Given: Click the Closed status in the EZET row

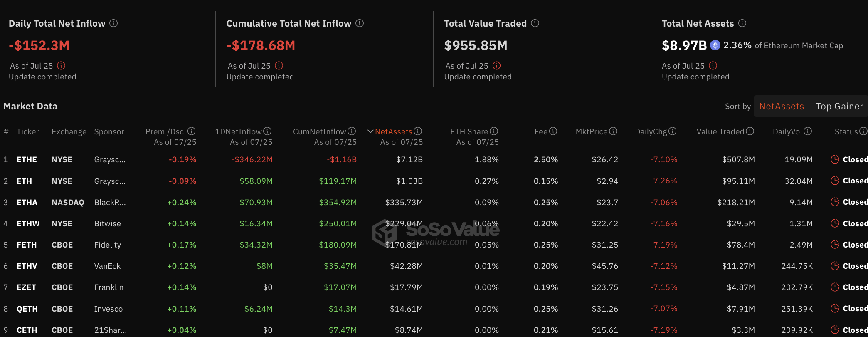Looking at the screenshot, I should pyautogui.click(x=855, y=287).
